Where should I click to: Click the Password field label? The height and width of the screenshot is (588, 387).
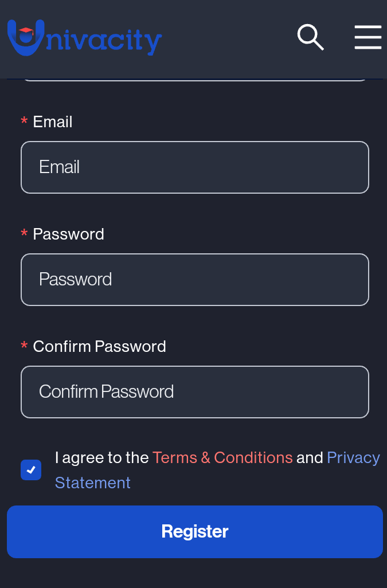click(69, 234)
